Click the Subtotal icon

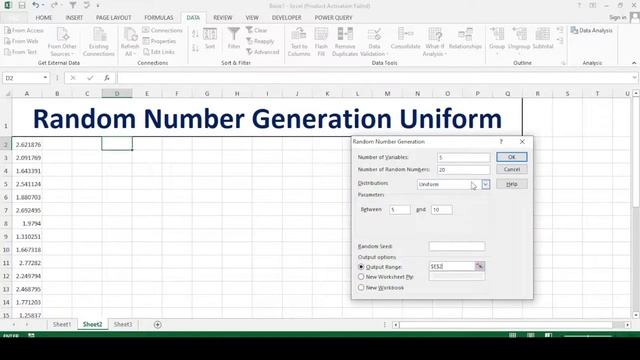click(x=542, y=34)
